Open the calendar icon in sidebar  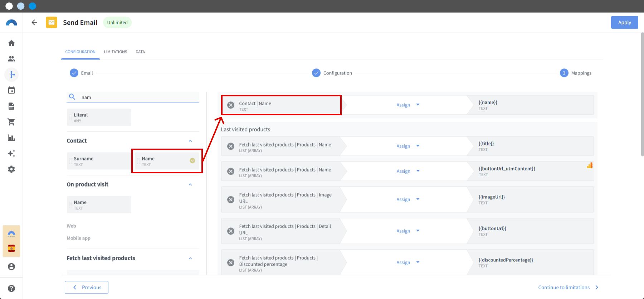click(x=11, y=90)
